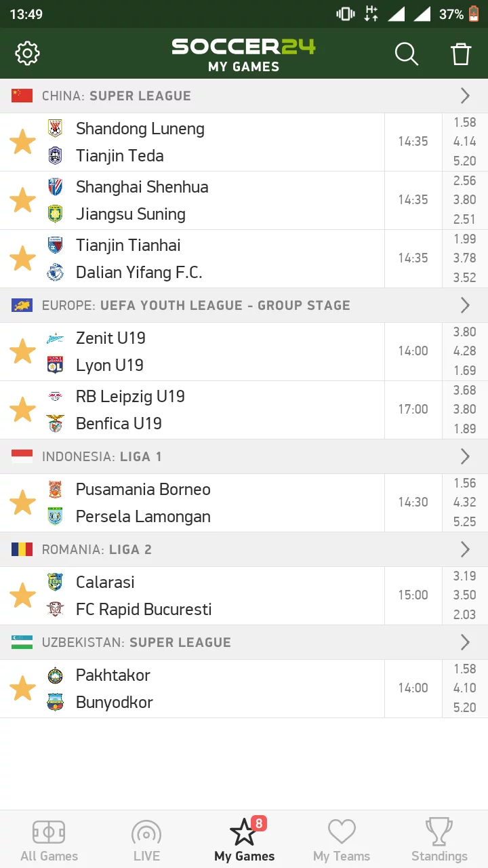Screen dimensions: 488x868
Task: Expand Uzbekistan Super League chevron
Action: (x=465, y=642)
